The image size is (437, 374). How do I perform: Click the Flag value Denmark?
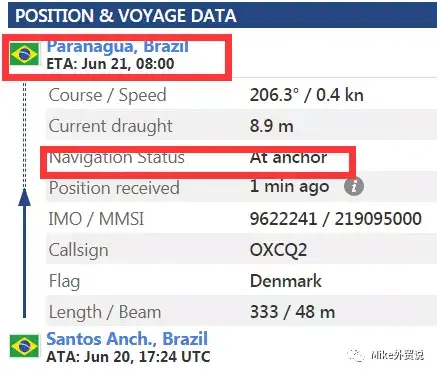coord(286,281)
